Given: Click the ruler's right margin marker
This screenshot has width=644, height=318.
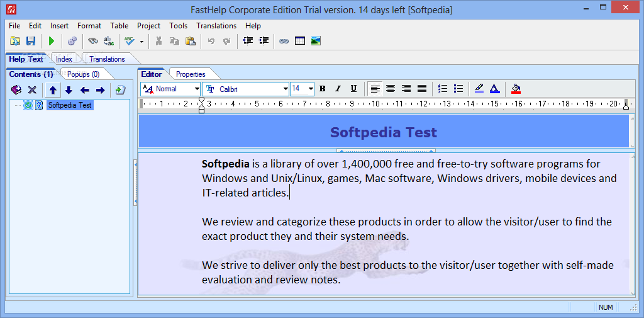Looking at the screenshot, I should (x=626, y=105).
